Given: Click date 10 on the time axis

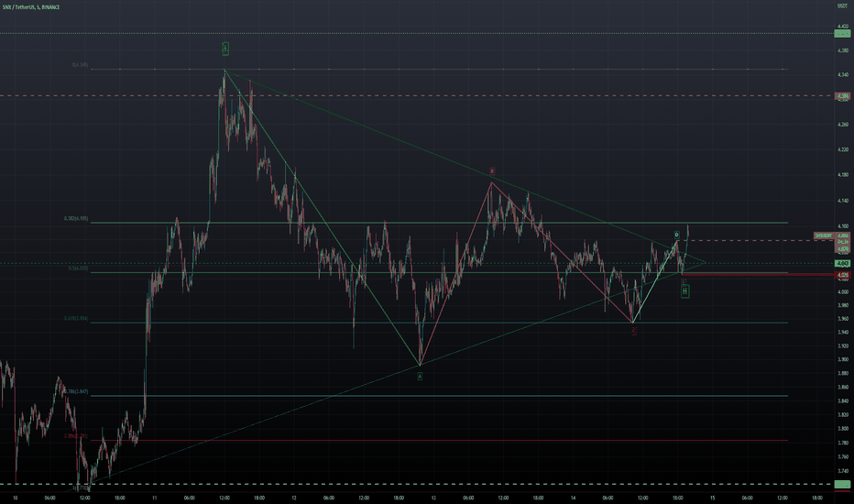Looking at the screenshot, I should pos(16,498).
